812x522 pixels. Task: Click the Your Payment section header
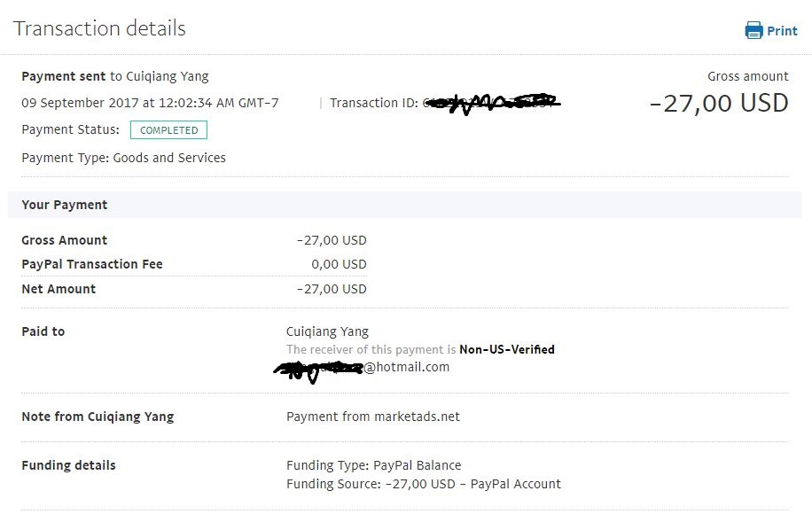tap(65, 205)
